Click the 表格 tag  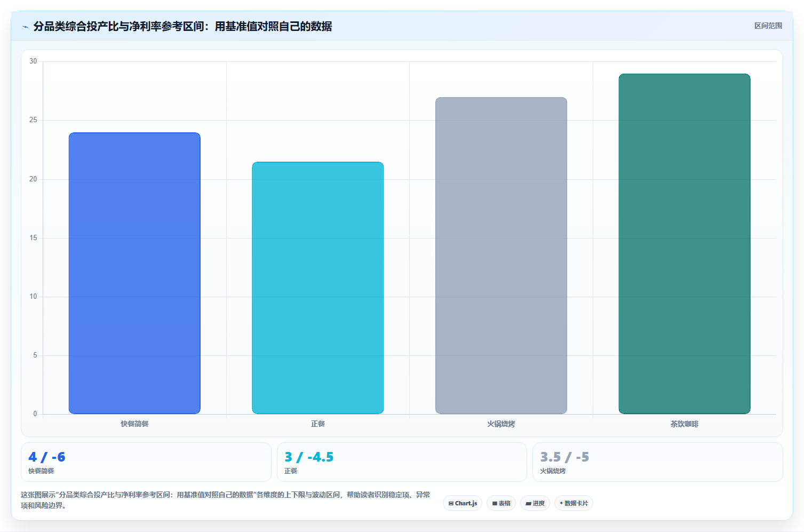pyautogui.click(x=501, y=503)
